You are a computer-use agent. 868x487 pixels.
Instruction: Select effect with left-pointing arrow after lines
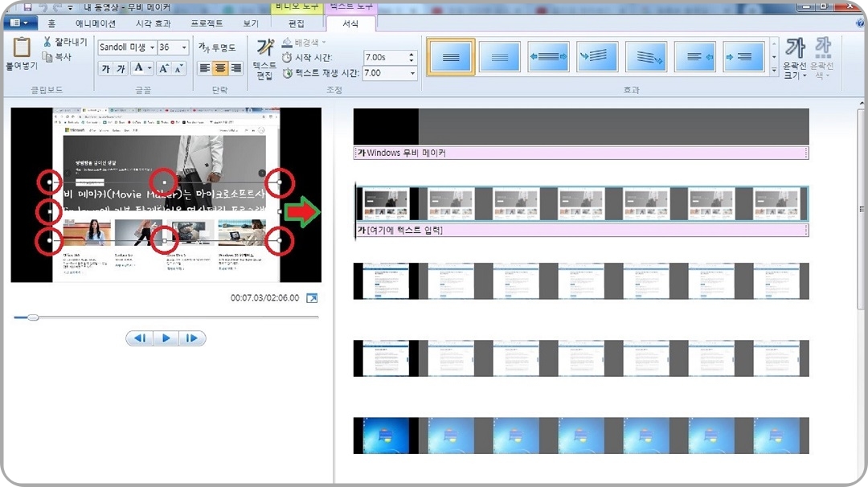[x=694, y=56]
